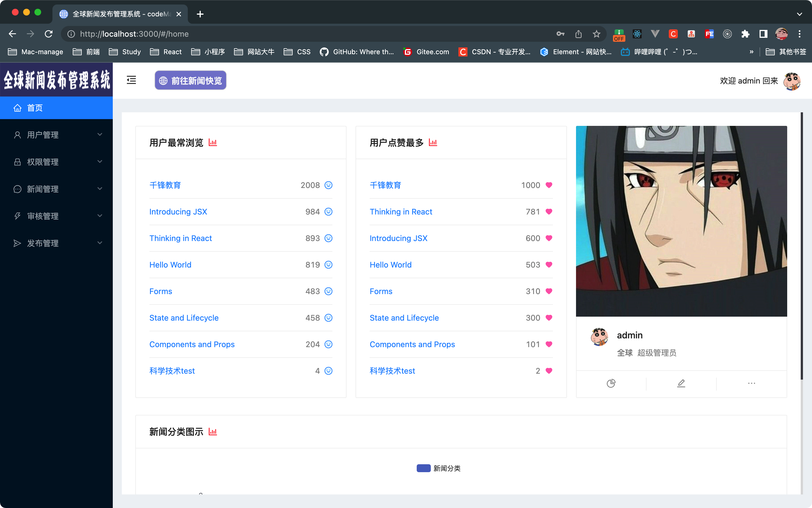Viewport: 812px width, 508px height.
Task: Open the GitHub bookmark
Action: pyautogui.click(x=357, y=52)
